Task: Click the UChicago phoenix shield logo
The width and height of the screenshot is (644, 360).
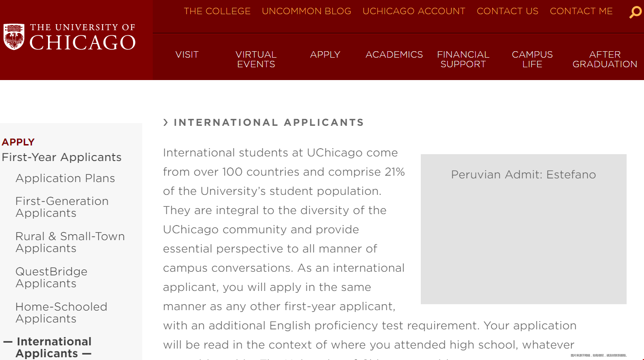Action: pos(14,37)
